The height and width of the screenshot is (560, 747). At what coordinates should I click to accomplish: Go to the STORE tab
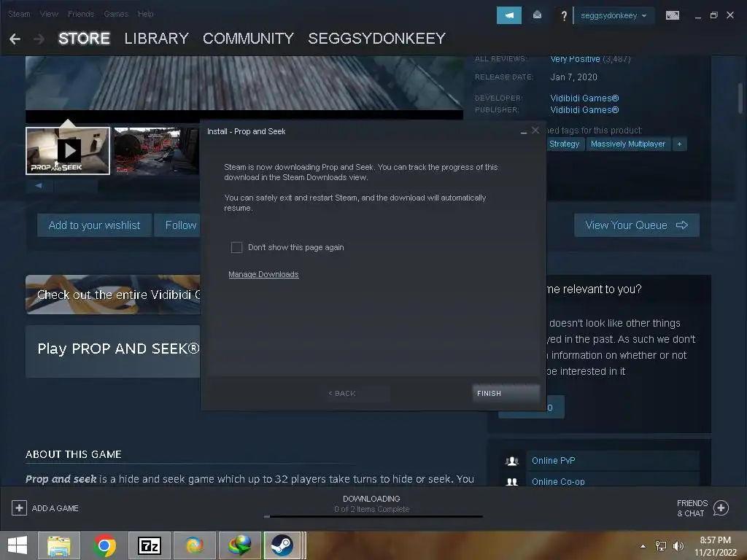[85, 39]
